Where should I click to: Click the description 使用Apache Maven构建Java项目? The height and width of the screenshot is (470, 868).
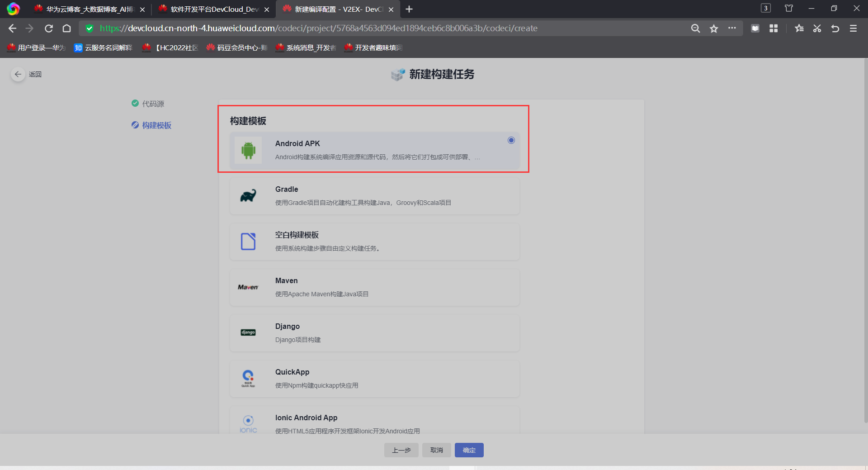pos(322,294)
